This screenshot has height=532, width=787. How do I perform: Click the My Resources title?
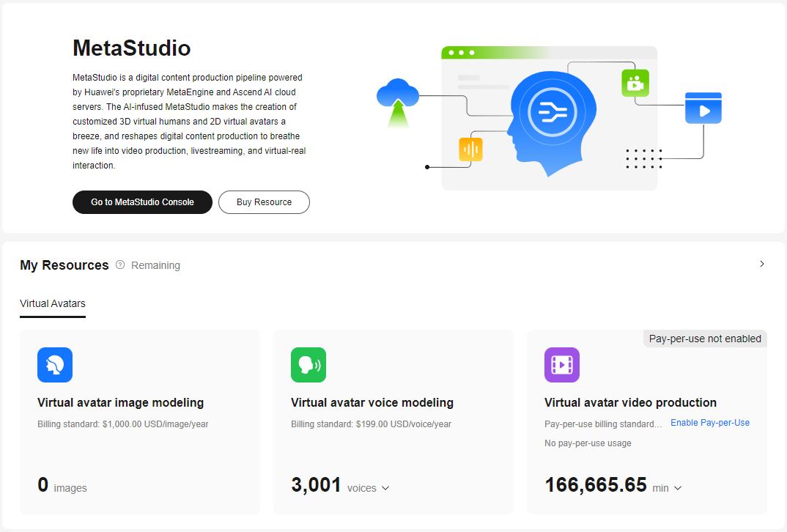click(x=64, y=265)
